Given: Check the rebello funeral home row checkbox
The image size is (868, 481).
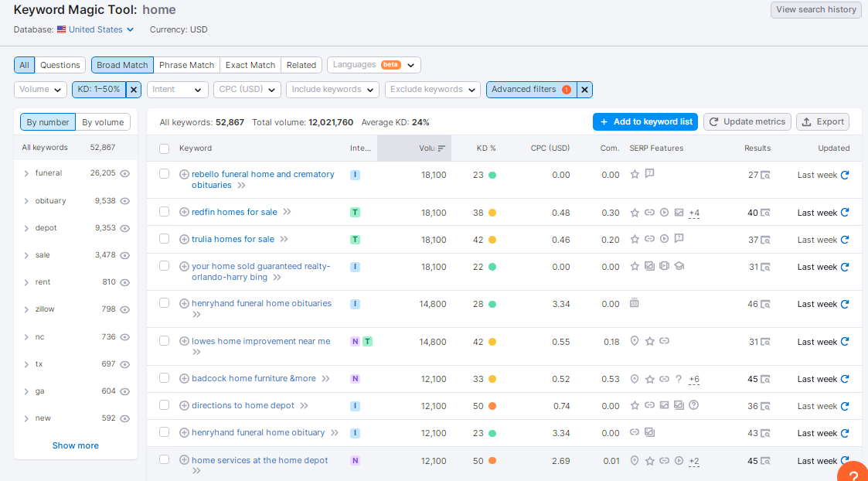Looking at the screenshot, I should (165, 174).
